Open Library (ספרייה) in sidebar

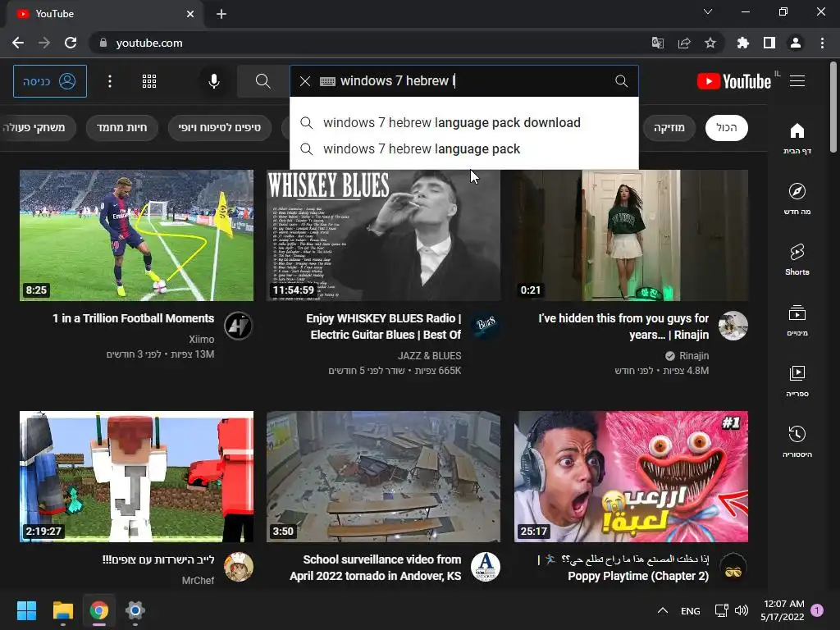797,381
